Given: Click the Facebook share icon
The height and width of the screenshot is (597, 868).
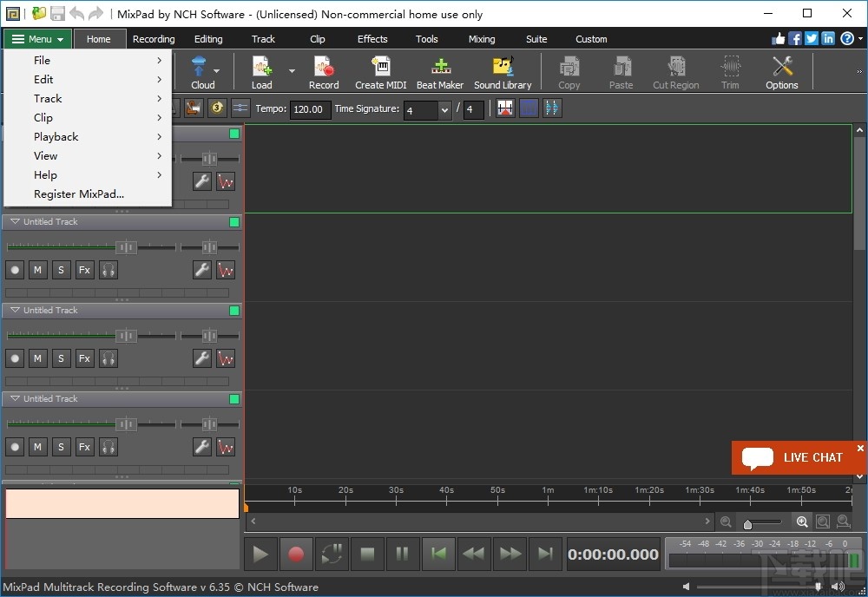Looking at the screenshot, I should click(794, 38).
